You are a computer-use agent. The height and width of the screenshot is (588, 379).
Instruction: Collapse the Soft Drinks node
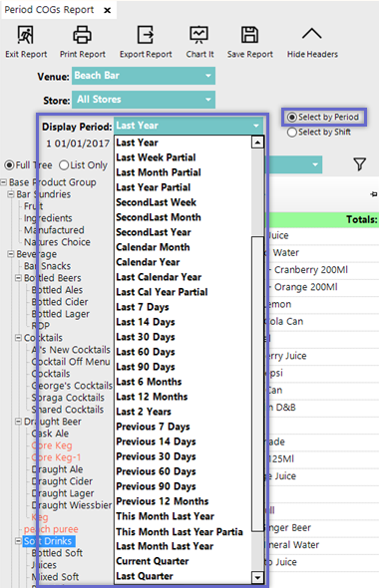point(18,541)
